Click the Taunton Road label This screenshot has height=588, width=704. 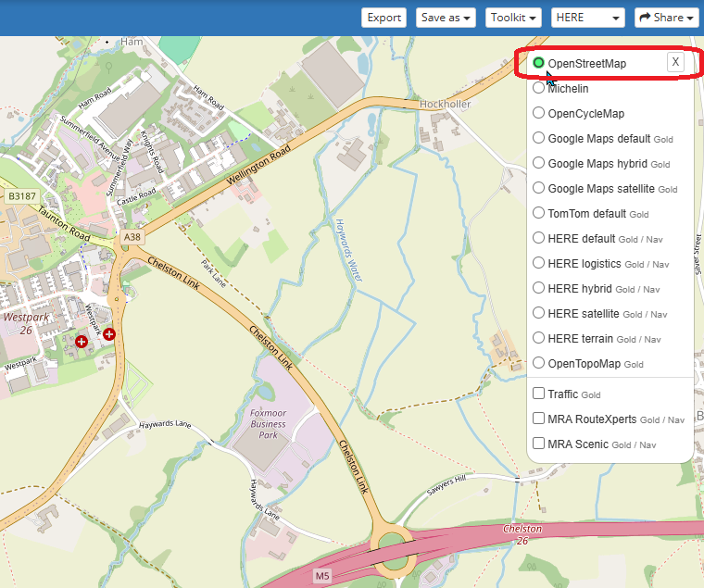[x=64, y=222]
